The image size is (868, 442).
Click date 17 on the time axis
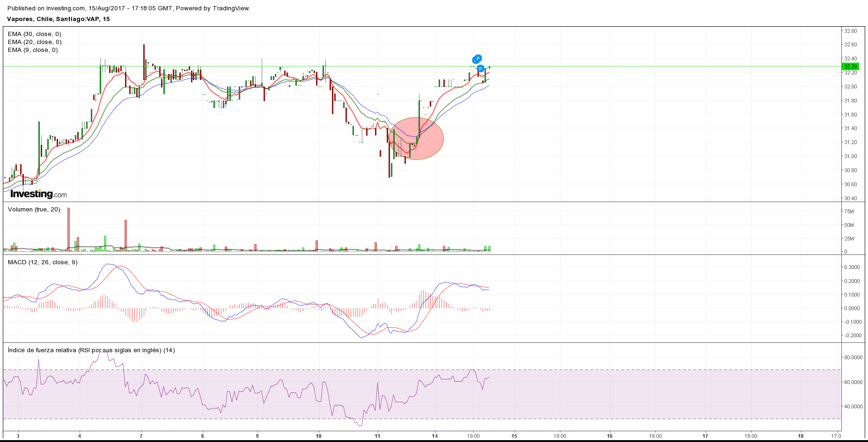pyautogui.click(x=705, y=436)
